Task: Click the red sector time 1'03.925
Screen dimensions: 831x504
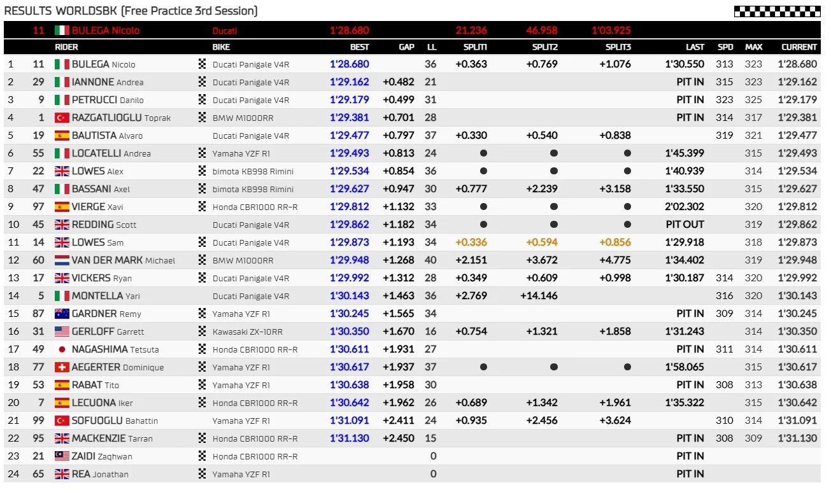Action: coord(611,31)
